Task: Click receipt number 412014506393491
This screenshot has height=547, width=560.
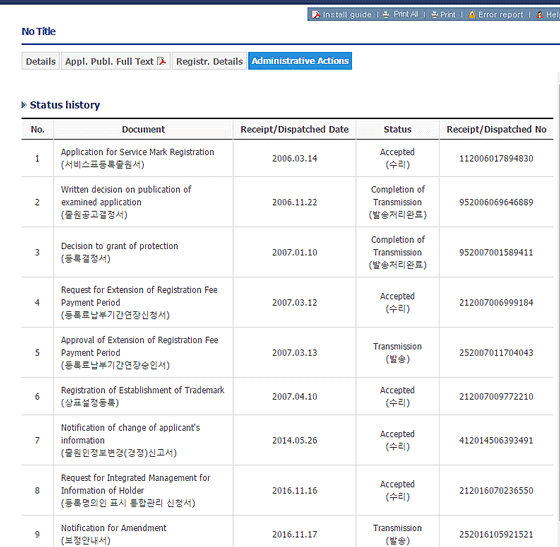Action: [x=496, y=441]
